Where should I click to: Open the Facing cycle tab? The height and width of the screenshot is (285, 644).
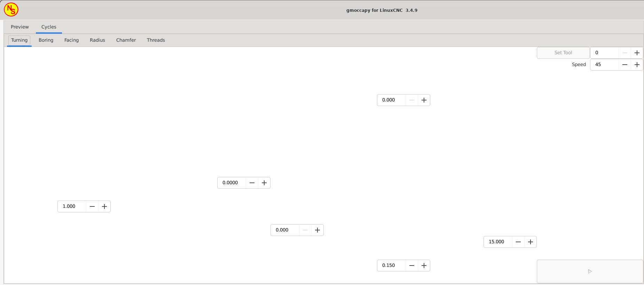[71, 40]
